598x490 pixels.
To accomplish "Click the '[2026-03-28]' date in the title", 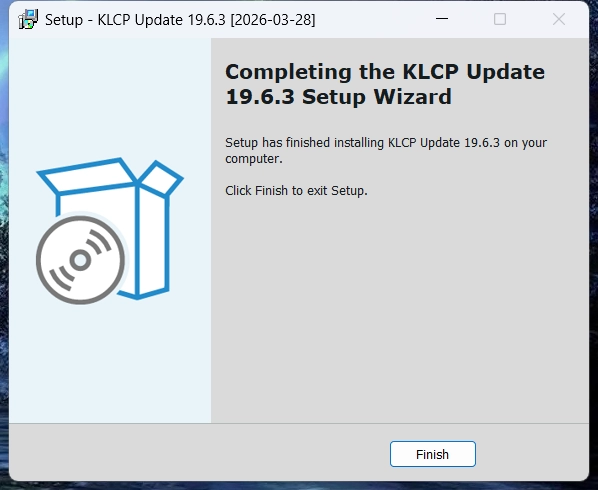I will click(x=273, y=19).
